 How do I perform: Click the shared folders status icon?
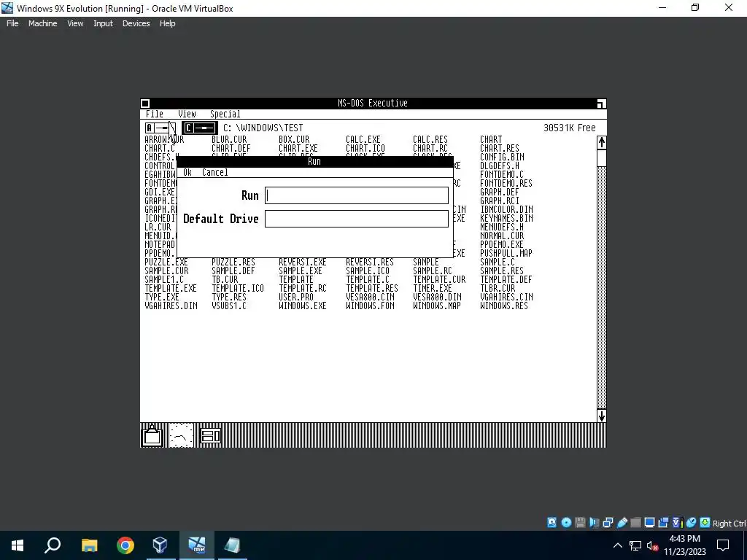coord(635,522)
